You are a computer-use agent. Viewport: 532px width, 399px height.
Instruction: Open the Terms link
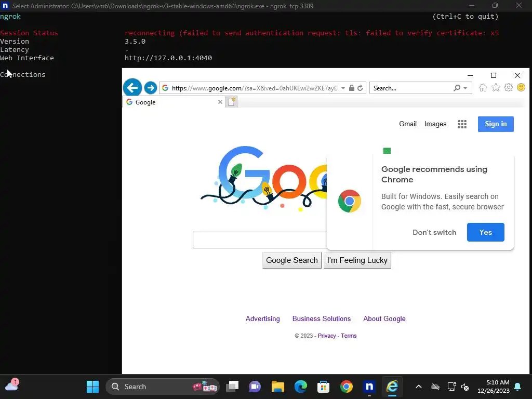349,336
